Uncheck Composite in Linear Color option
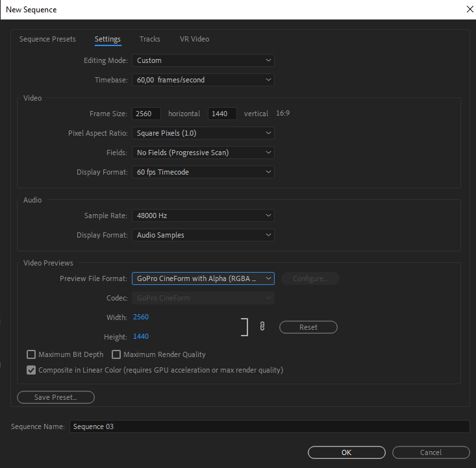This screenshot has width=476, height=468. (x=31, y=370)
